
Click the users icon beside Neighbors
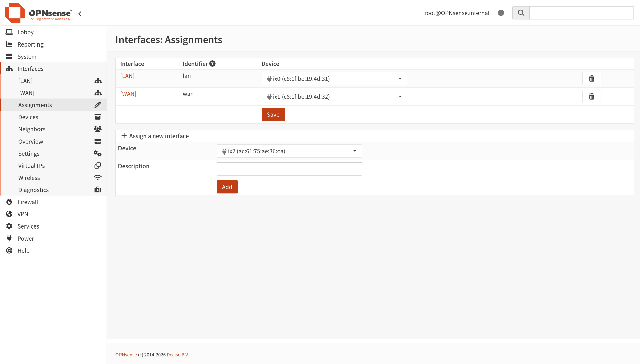click(98, 129)
